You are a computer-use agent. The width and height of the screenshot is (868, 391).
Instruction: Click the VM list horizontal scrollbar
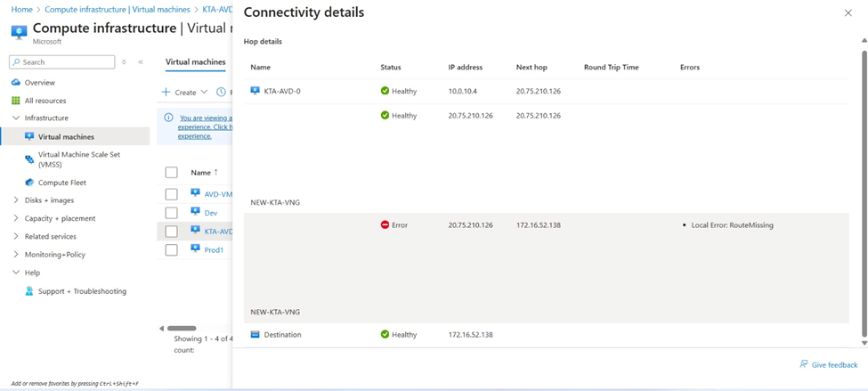(x=182, y=328)
